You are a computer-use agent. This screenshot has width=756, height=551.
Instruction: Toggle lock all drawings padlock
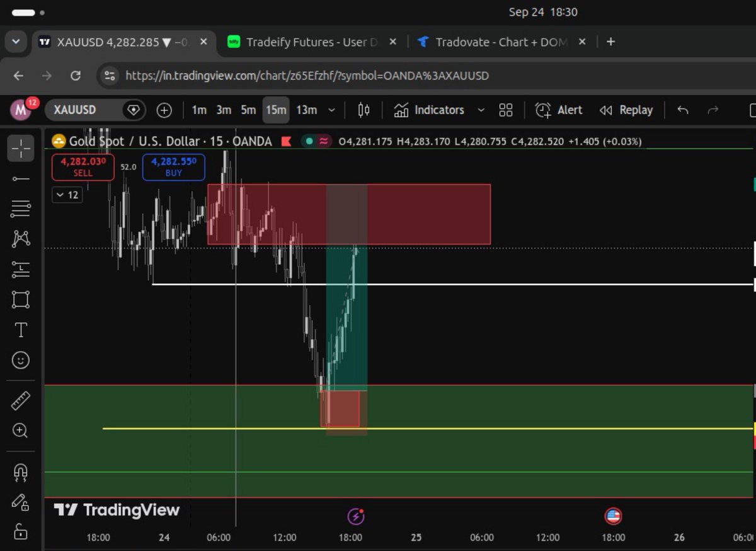(21, 531)
